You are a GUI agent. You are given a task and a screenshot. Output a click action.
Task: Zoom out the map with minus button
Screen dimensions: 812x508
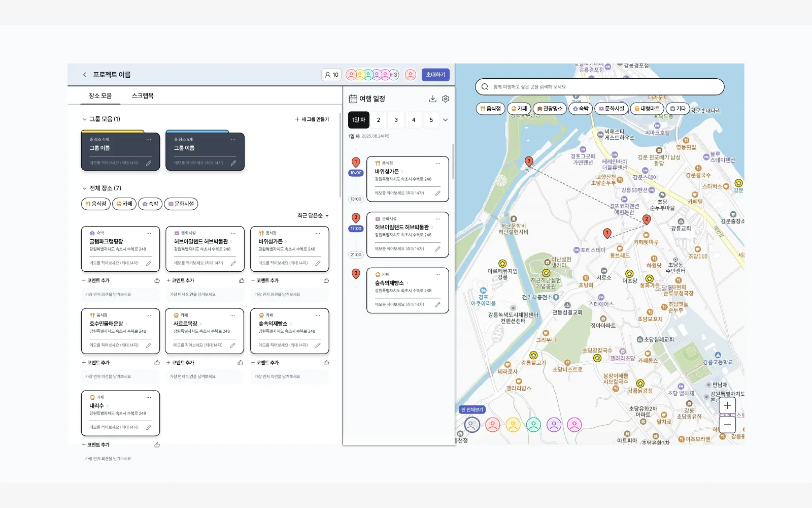point(727,425)
